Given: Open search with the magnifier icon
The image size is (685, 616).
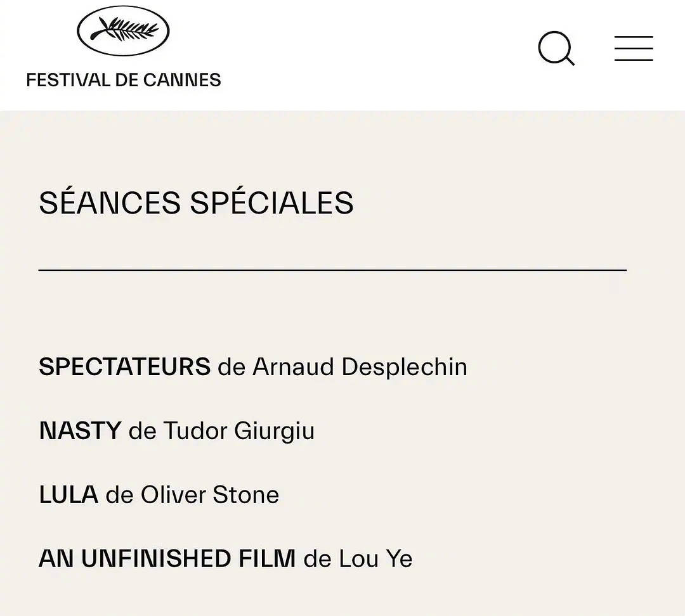Looking at the screenshot, I should (556, 48).
